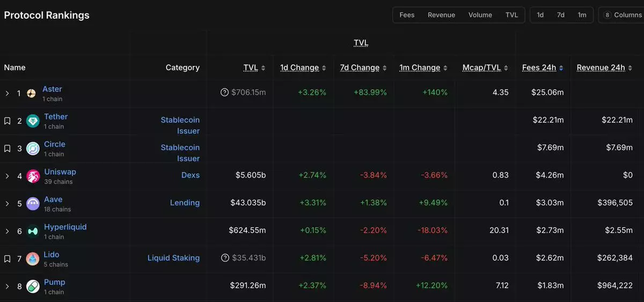
Task: Click the Uniswap unicorn logo icon
Action: coord(33,176)
